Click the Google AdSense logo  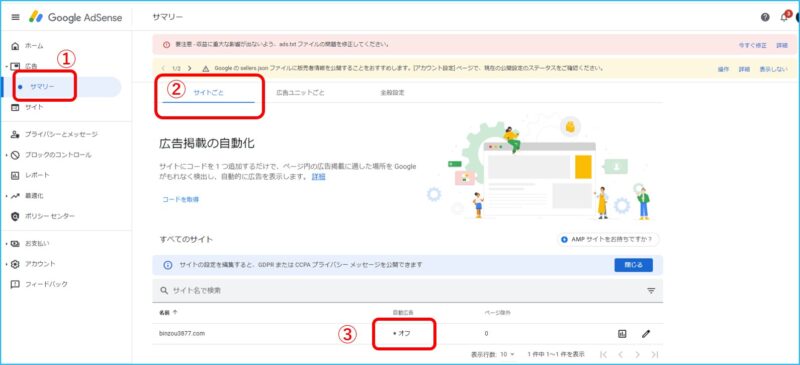76,17
